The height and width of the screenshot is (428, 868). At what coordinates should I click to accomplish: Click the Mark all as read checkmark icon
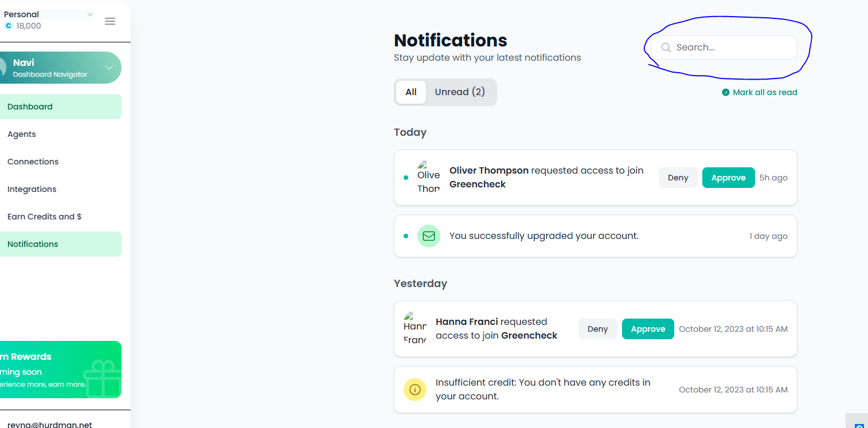726,92
